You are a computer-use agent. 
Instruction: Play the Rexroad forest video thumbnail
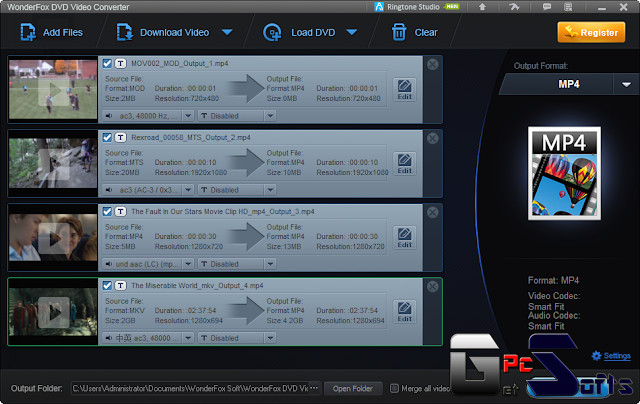coord(53,164)
